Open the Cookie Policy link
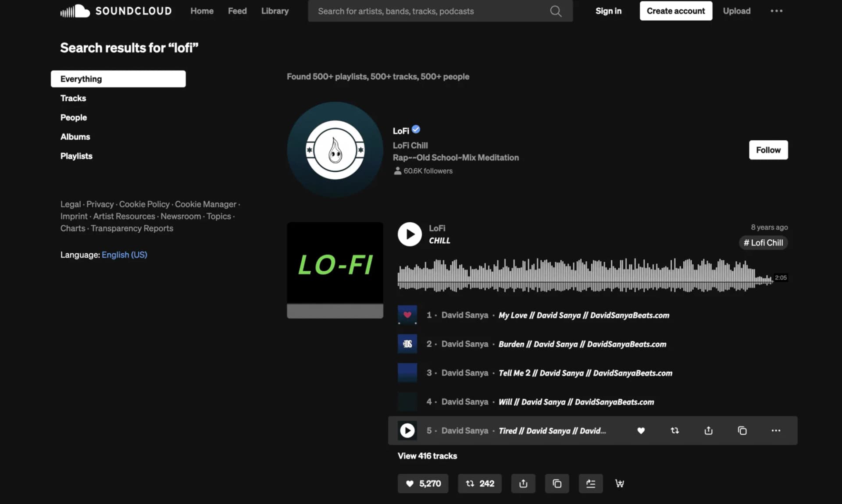The width and height of the screenshot is (842, 504). coord(144,204)
